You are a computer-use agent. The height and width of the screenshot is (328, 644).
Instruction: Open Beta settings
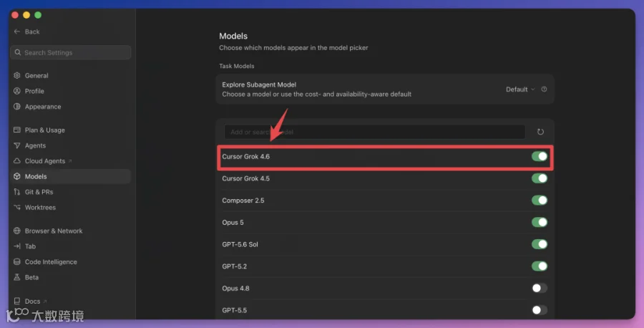click(x=71, y=277)
